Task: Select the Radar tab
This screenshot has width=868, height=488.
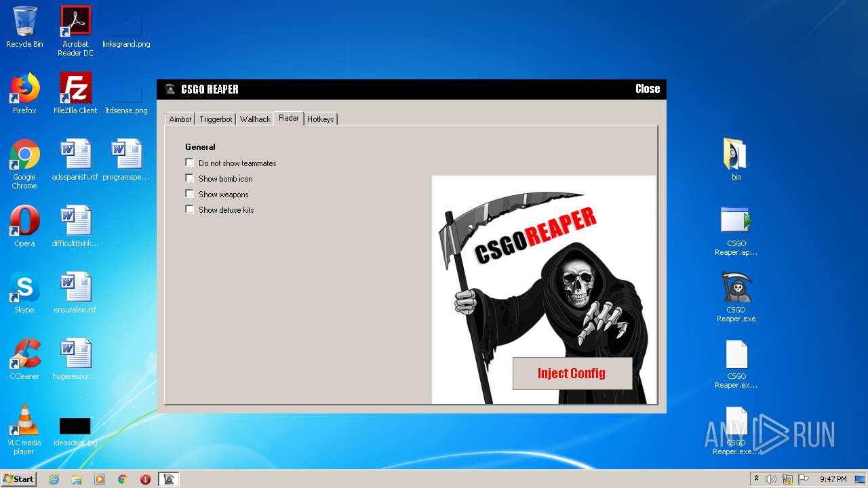Action: 289,118
